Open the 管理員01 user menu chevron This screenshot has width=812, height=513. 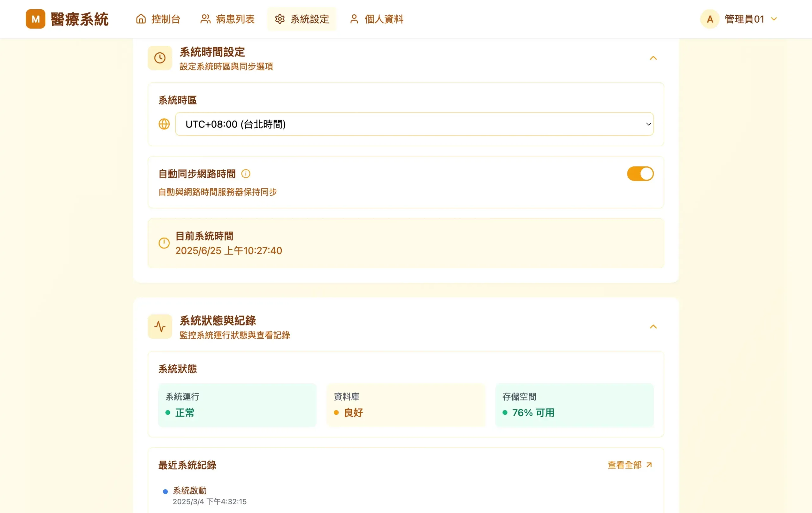click(774, 19)
